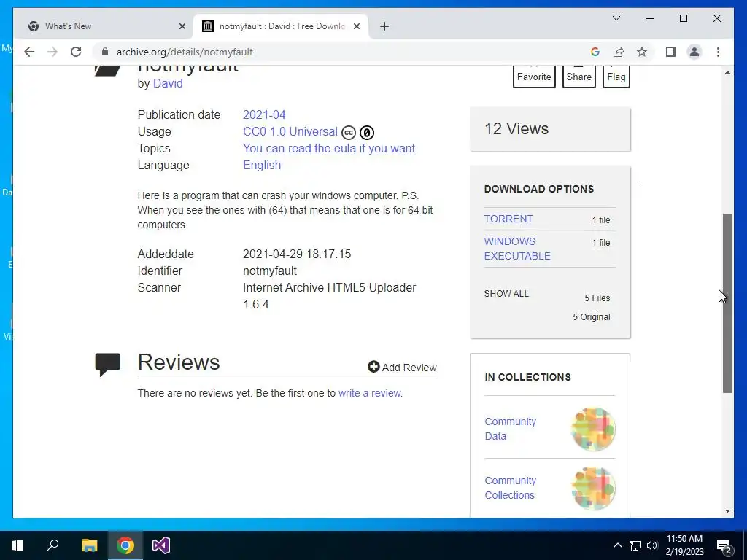Toggle the Chrome side panel icon

(x=671, y=52)
